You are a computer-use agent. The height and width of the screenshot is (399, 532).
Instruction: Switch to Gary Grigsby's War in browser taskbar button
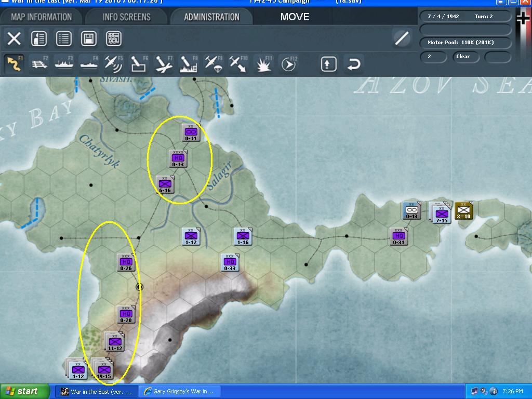[x=180, y=392]
